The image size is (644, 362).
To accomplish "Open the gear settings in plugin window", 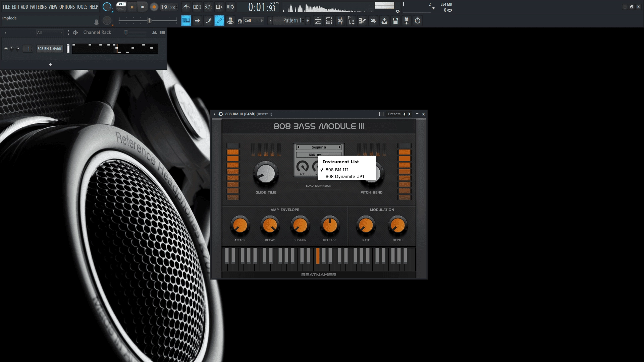I will point(221,114).
